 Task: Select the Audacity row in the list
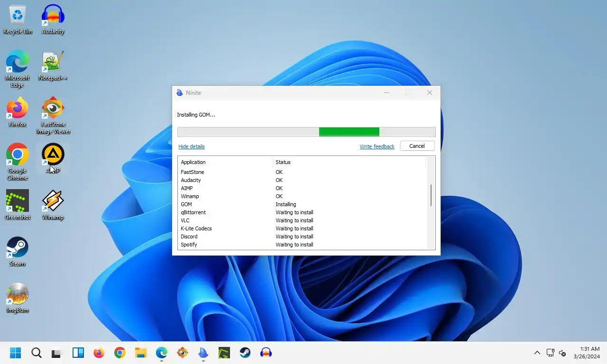click(302, 180)
